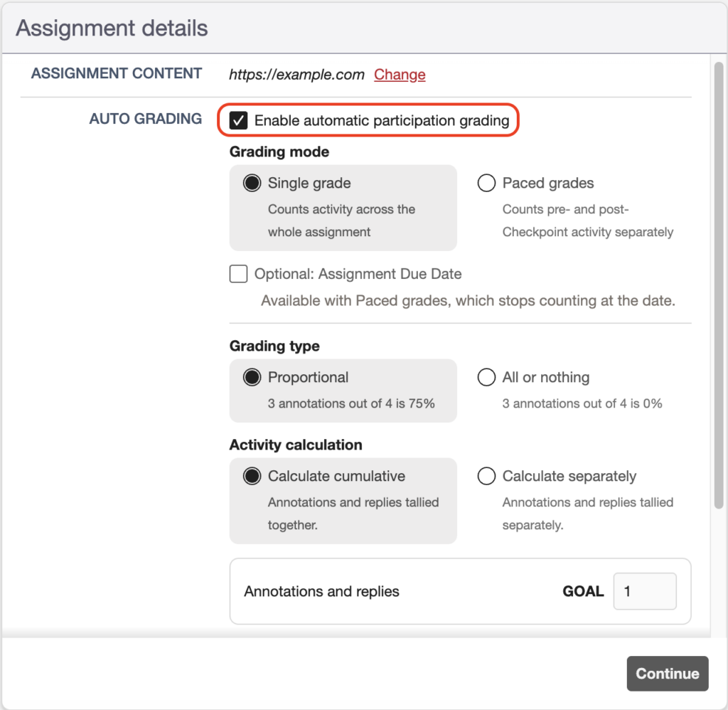The height and width of the screenshot is (710, 728).
Task: Click the 'Annotations and replies' row label
Action: point(321,591)
